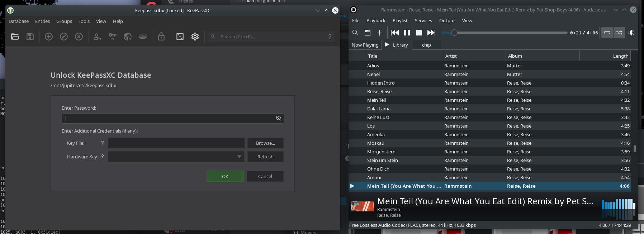Select the Morgenstern track row
Screen dimensions: 644x234
(x=490, y=152)
